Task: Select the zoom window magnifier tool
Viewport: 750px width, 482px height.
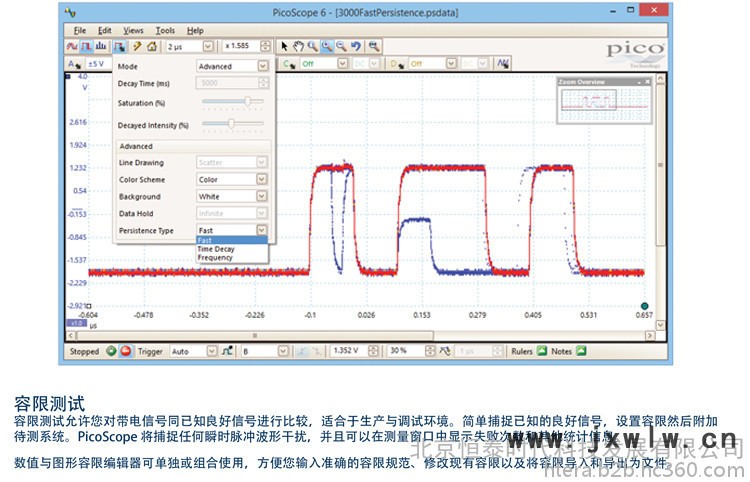Action: [312, 46]
